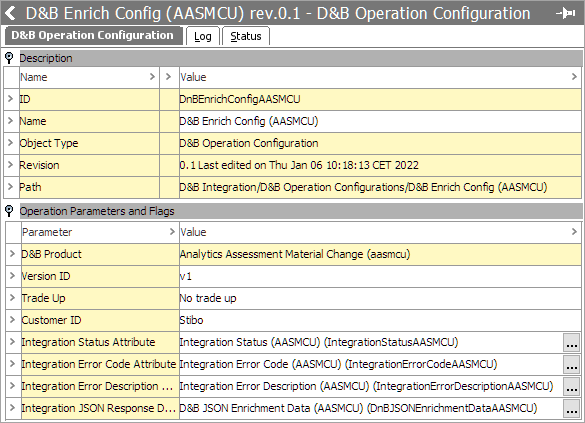Click the 'Parameter' column header
Viewport: 585px width, 423px height.
tap(47, 232)
